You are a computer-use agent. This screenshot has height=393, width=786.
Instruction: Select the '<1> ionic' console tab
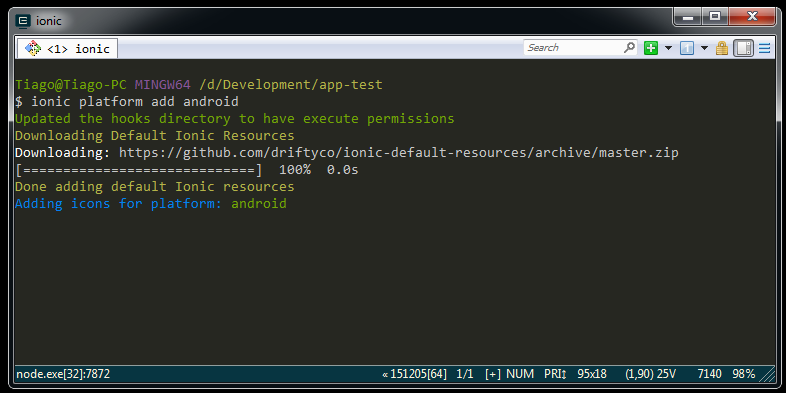coord(68,49)
